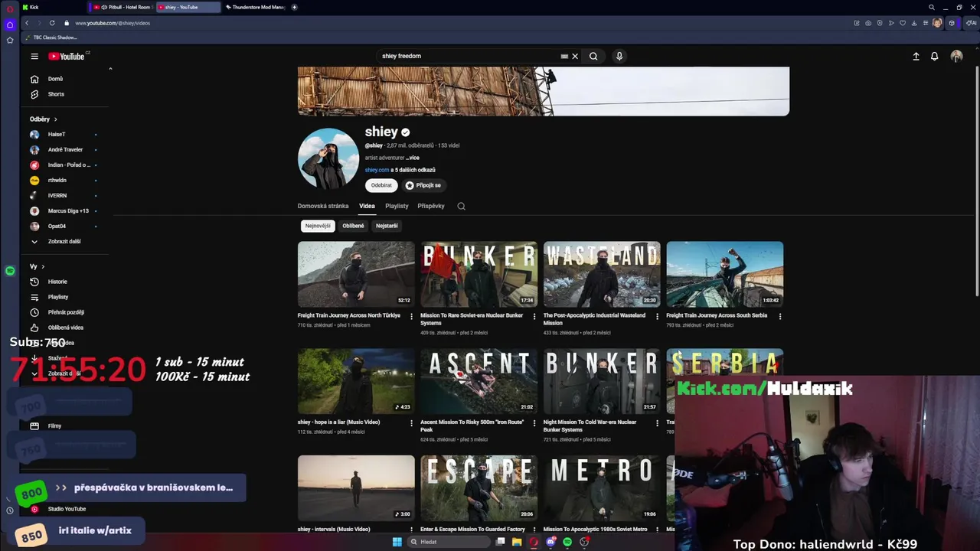Open Příspěvky channel tab
The height and width of the screenshot is (551, 980).
tap(431, 206)
